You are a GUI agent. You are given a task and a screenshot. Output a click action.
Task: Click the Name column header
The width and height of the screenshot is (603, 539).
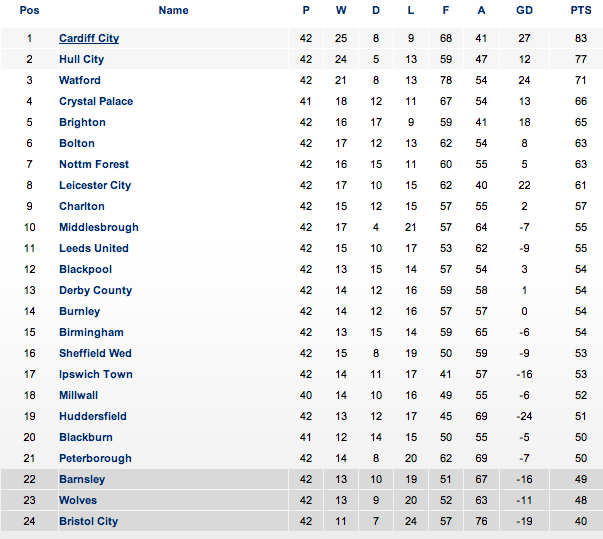[173, 10]
